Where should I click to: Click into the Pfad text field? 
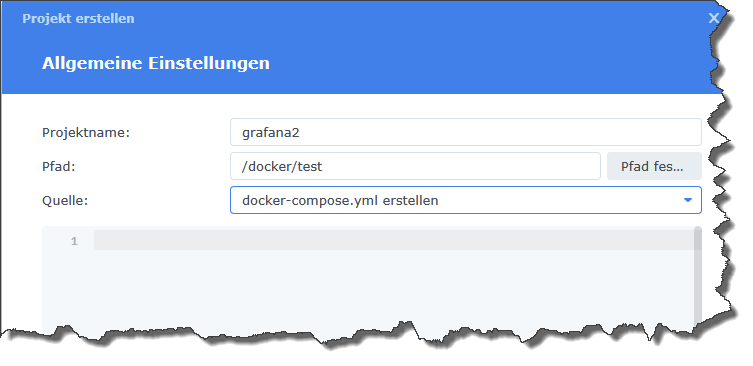pyautogui.click(x=415, y=166)
